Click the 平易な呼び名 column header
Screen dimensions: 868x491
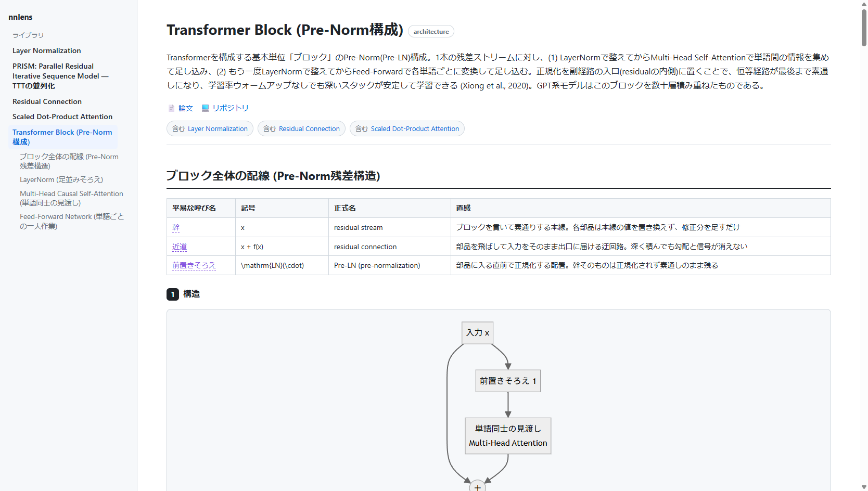[201, 208]
